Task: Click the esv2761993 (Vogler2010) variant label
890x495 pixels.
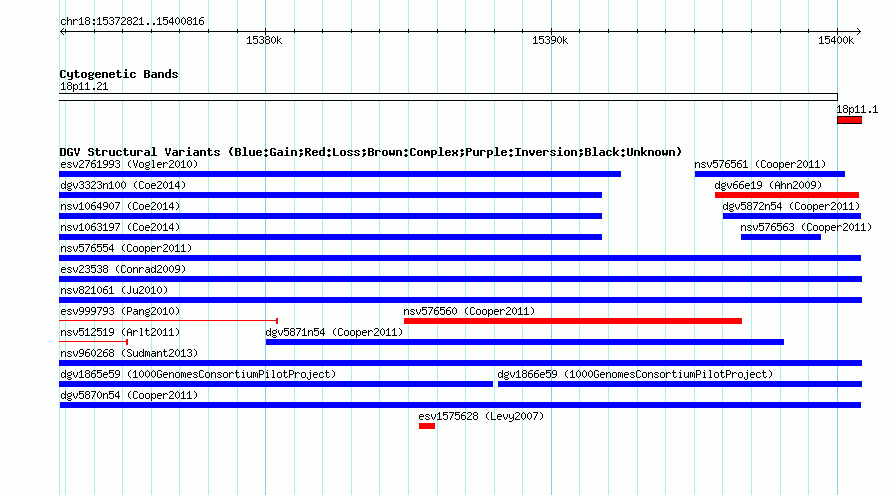Action: tap(129, 164)
